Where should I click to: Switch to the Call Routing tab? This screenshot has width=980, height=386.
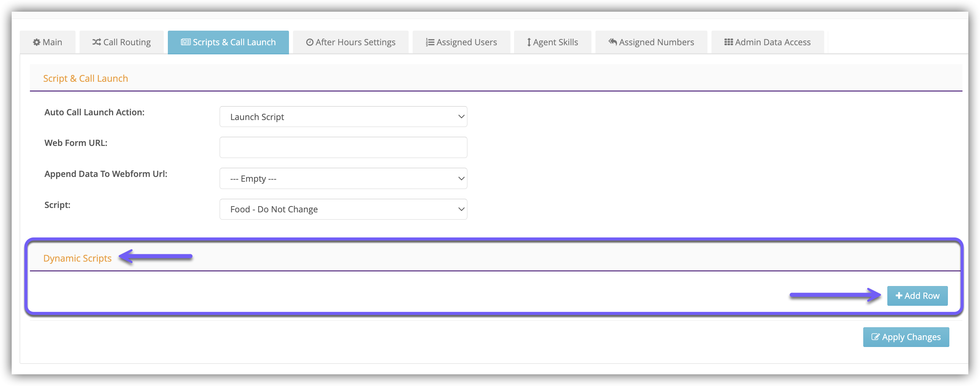pos(122,42)
